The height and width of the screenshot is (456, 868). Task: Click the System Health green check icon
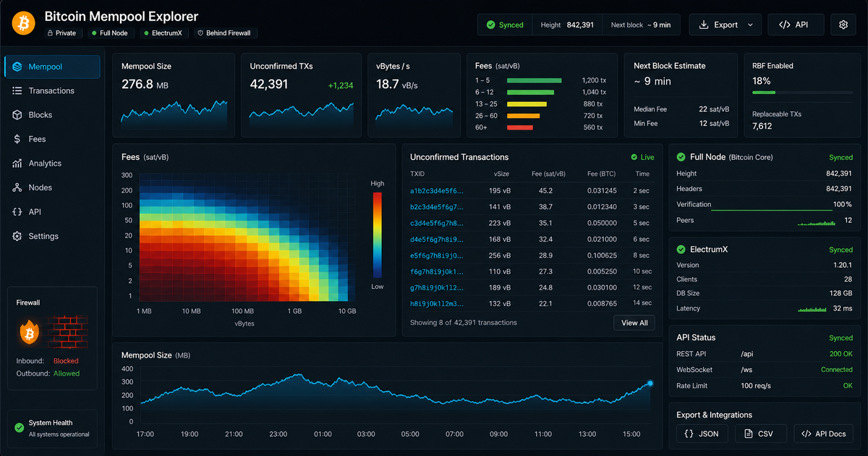coord(19,428)
